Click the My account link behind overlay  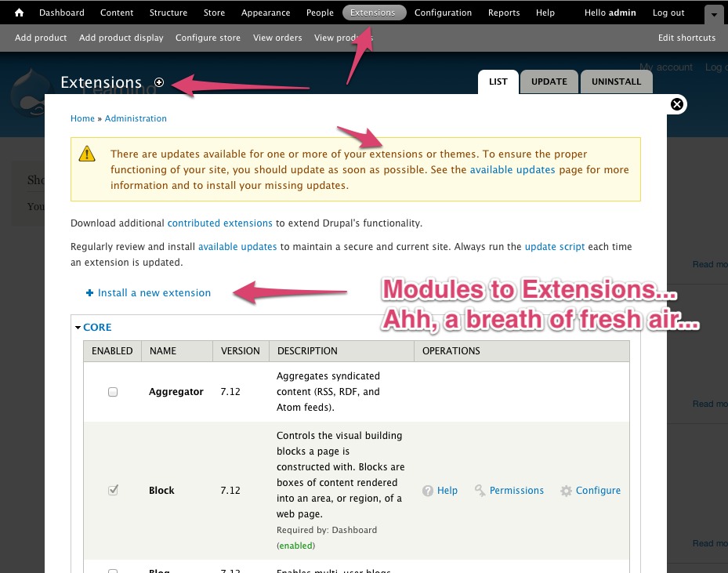[666, 67]
